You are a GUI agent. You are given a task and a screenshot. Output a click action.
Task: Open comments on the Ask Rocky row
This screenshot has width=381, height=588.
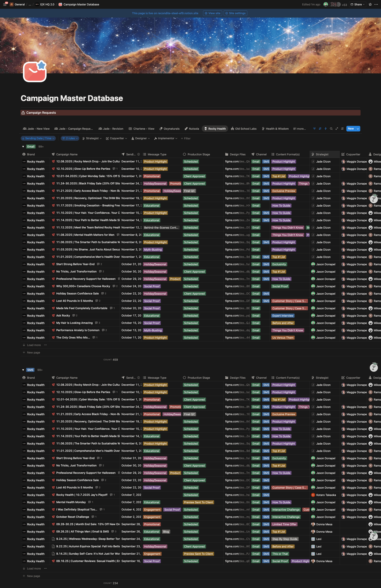point(75,316)
